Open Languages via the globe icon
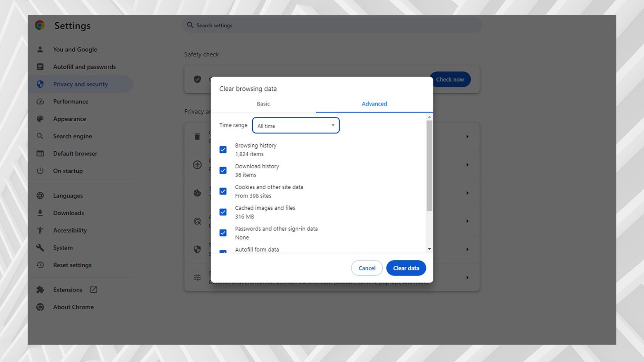644x362 pixels. pos(40,195)
